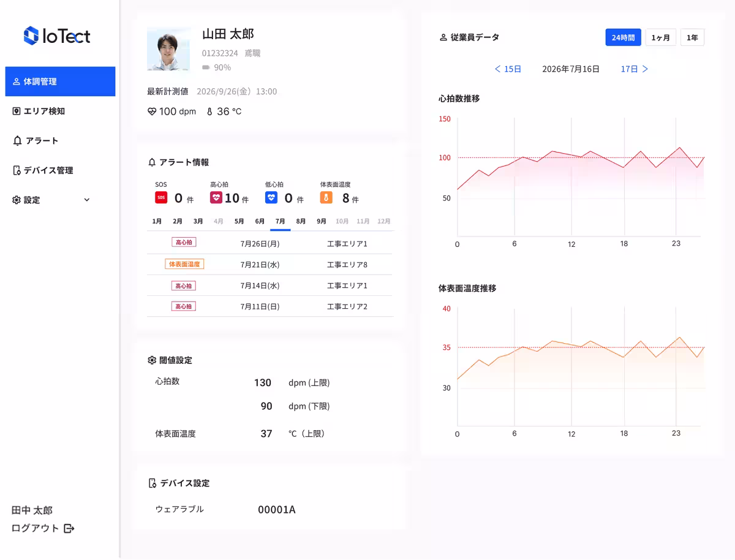The width and height of the screenshot is (735, 560).
Task: Select the 5月 month tab
Action: click(x=239, y=221)
